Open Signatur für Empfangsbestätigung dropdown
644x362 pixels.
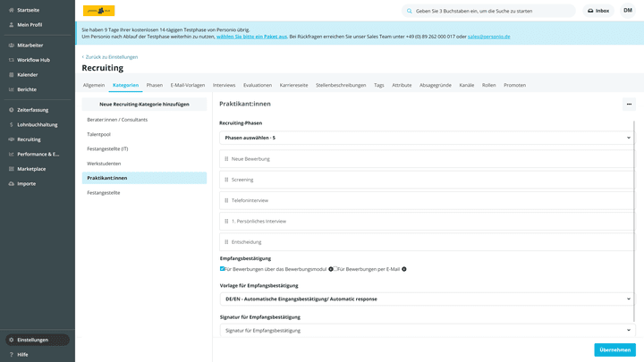427,331
